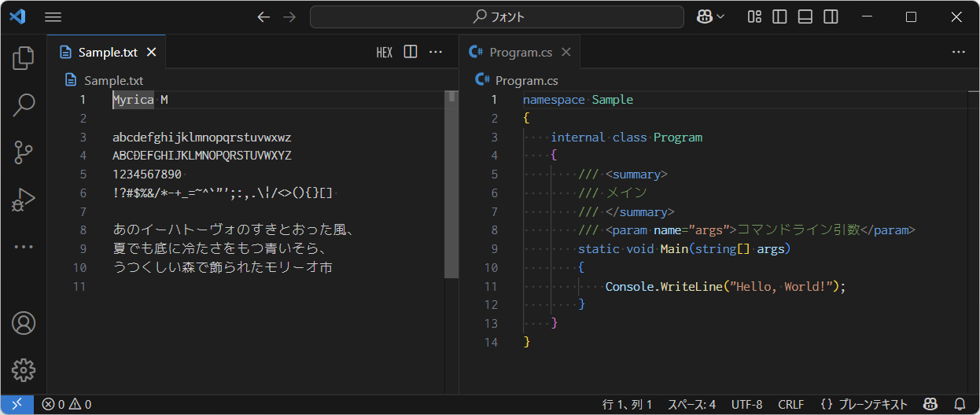Click the フォント search box in title bar
This screenshot has width=980, height=415.
pyautogui.click(x=497, y=17)
